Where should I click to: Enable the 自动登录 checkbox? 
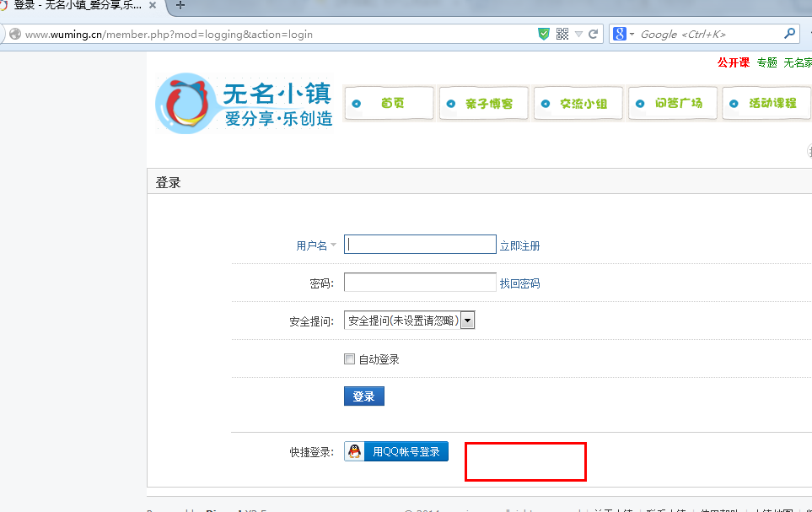350,358
